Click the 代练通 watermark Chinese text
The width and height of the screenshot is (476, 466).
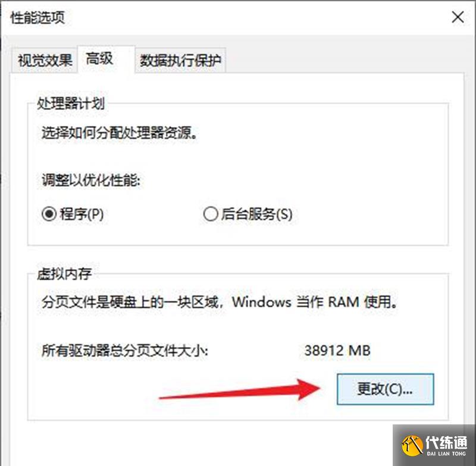[x=446, y=442]
